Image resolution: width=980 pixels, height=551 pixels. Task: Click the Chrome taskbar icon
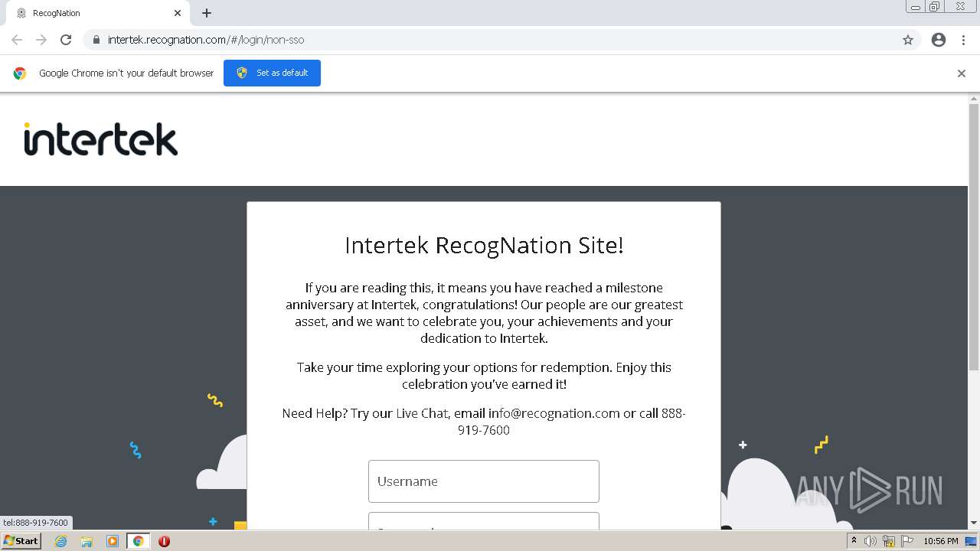pos(139,541)
